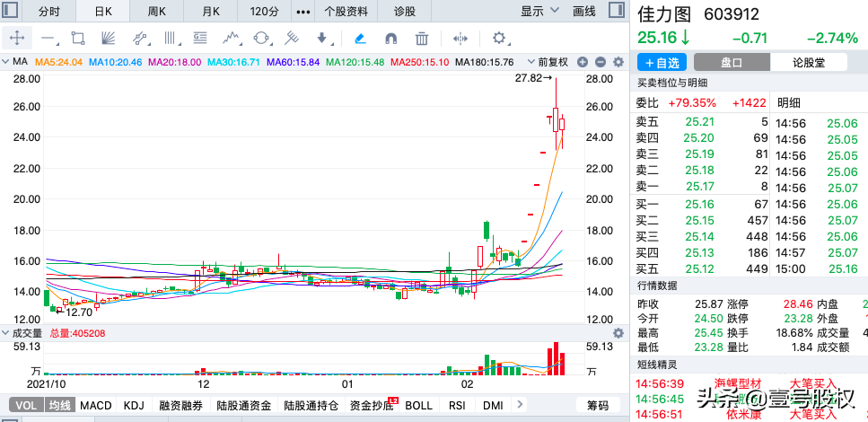Zoom out with the minus circle icon
Screen dimensions: 868x422
pyautogui.click(x=601, y=62)
